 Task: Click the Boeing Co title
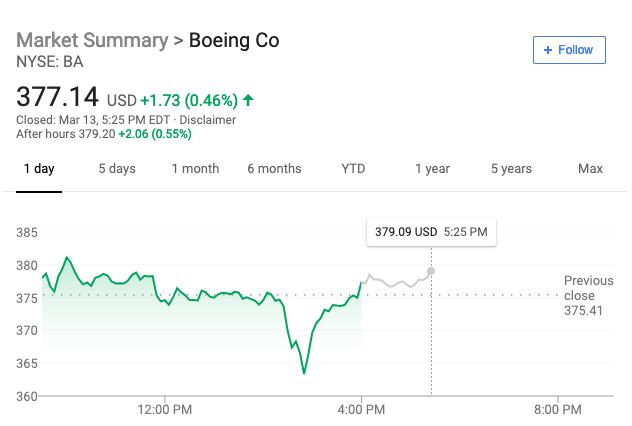pyautogui.click(x=234, y=41)
